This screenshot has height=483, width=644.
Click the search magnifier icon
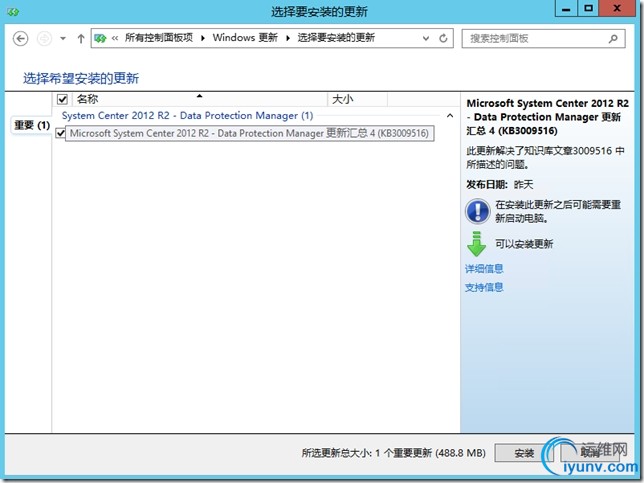coord(613,39)
